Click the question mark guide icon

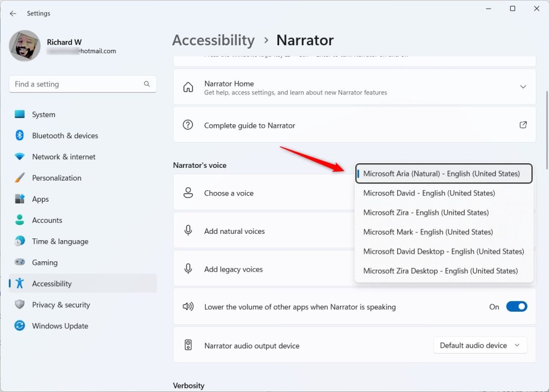tap(188, 125)
